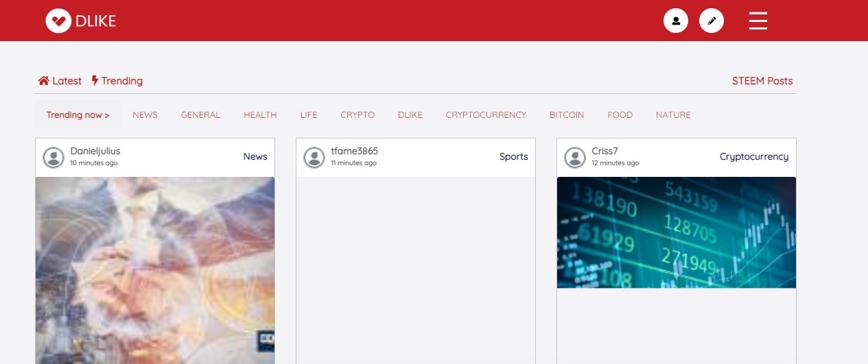Viewport: 868px width, 364px height.
Task: Open Danieljulius username link
Action: (x=95, y=151)
